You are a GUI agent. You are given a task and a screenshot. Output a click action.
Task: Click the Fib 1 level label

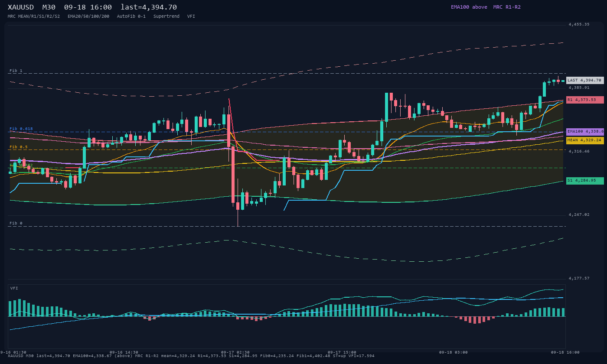[16, 71]
